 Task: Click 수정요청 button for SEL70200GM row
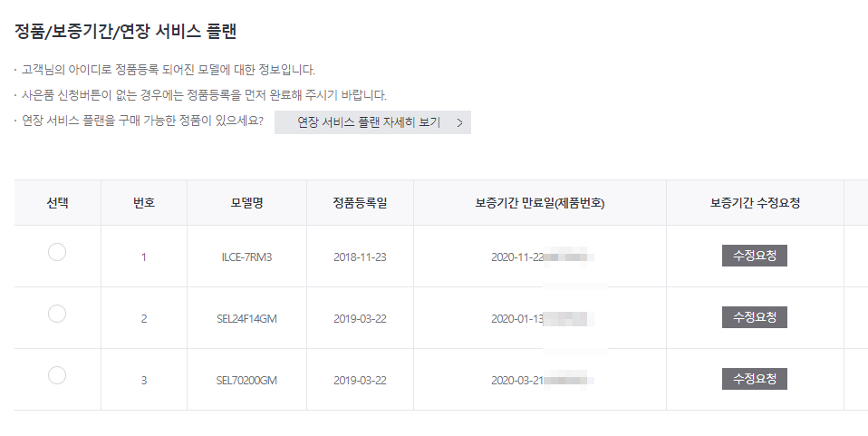pos(754,379)
